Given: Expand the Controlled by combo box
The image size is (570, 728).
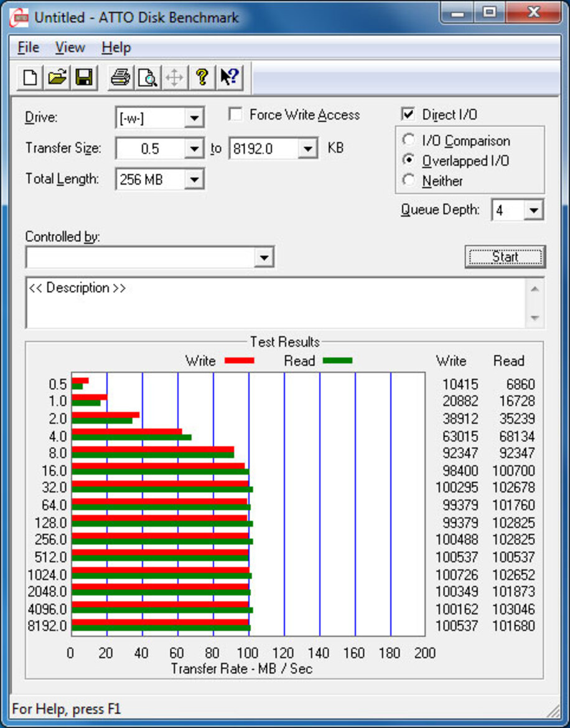Looking at the screenshot, I should pos(264,257).
